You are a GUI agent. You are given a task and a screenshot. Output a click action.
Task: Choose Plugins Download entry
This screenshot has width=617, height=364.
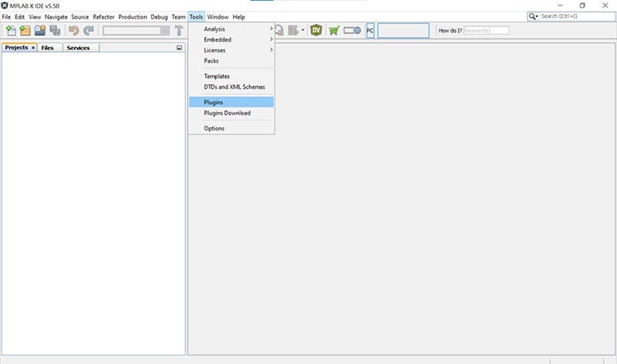pyautogui.click(x=231, y=113)
